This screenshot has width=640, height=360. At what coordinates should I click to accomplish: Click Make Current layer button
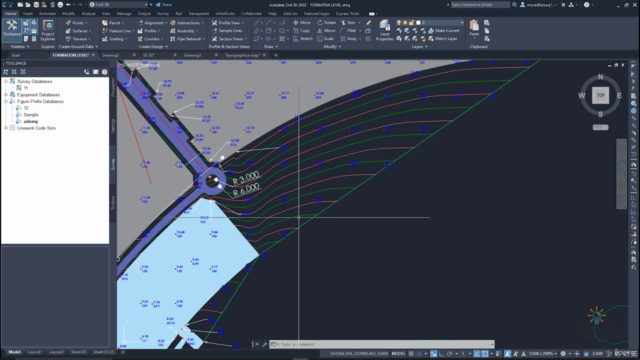point(444,31)
